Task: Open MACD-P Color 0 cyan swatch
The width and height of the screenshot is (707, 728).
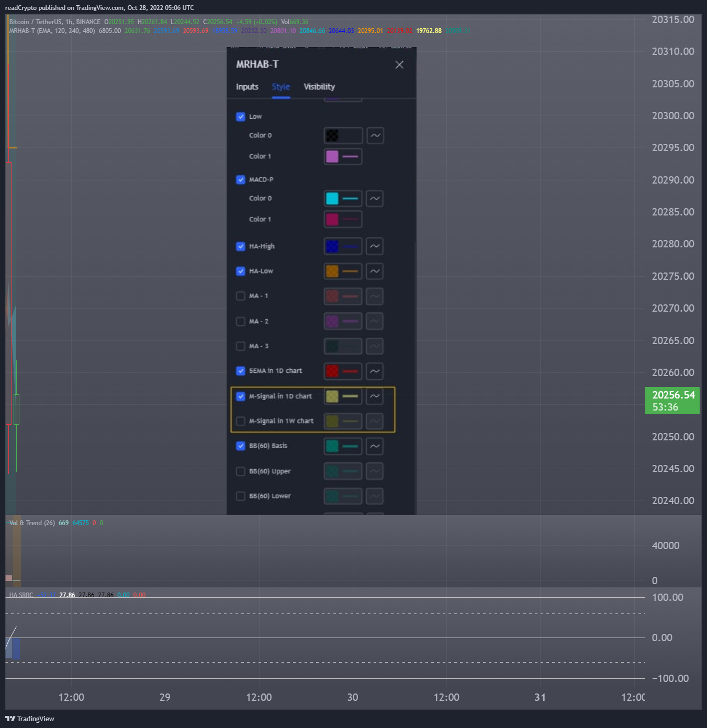Action: pyautogui.click(x=343, y=198)
